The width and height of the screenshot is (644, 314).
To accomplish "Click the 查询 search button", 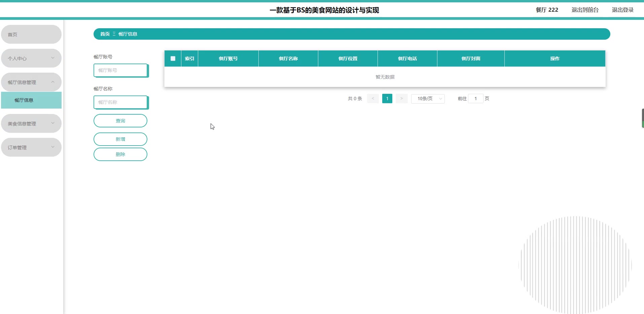I will (x=120, y=121).
